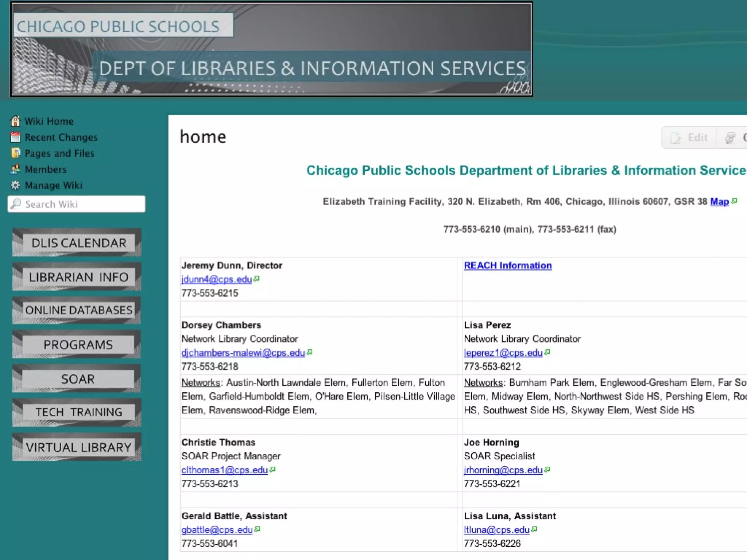
Task: Click the Dept of Libraries banner image
Action: pyautogui.click(x=272, y=49)
